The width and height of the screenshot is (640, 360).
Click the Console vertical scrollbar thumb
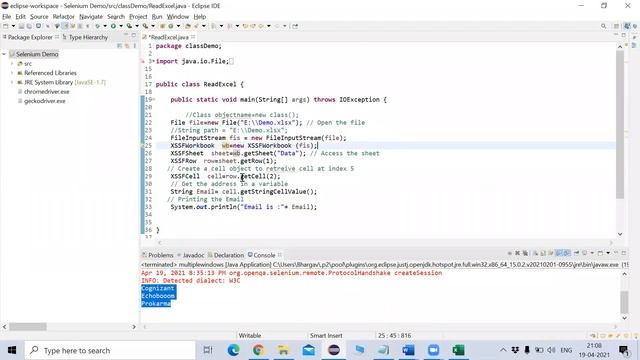(x=624, y=302)
